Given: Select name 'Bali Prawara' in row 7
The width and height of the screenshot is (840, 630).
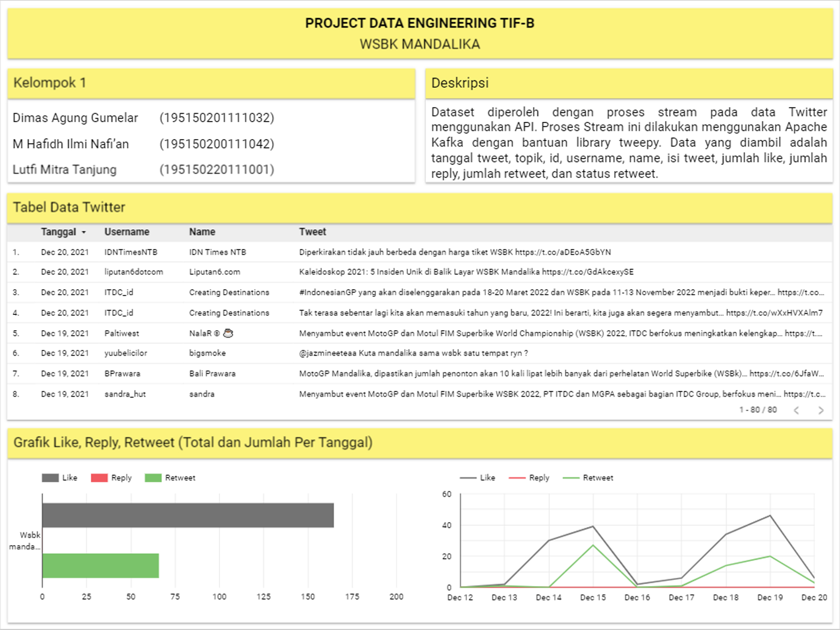Looking at the screenshot, I should 212,374.
